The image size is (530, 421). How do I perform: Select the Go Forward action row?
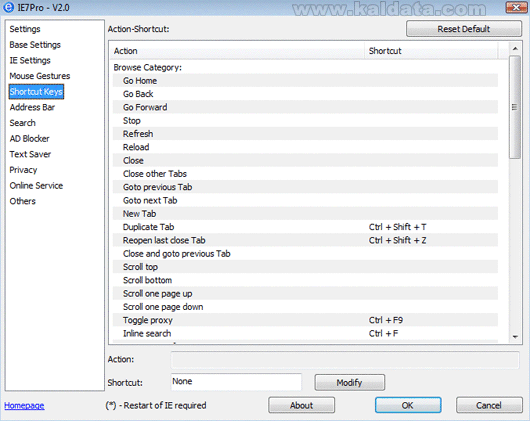(305, 107)
